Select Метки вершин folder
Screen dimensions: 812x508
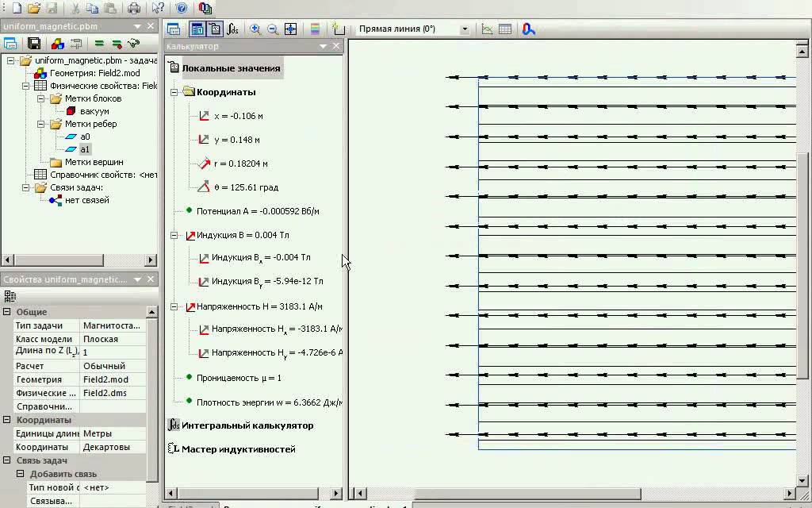pyautogui.click(x=94, y=162)
